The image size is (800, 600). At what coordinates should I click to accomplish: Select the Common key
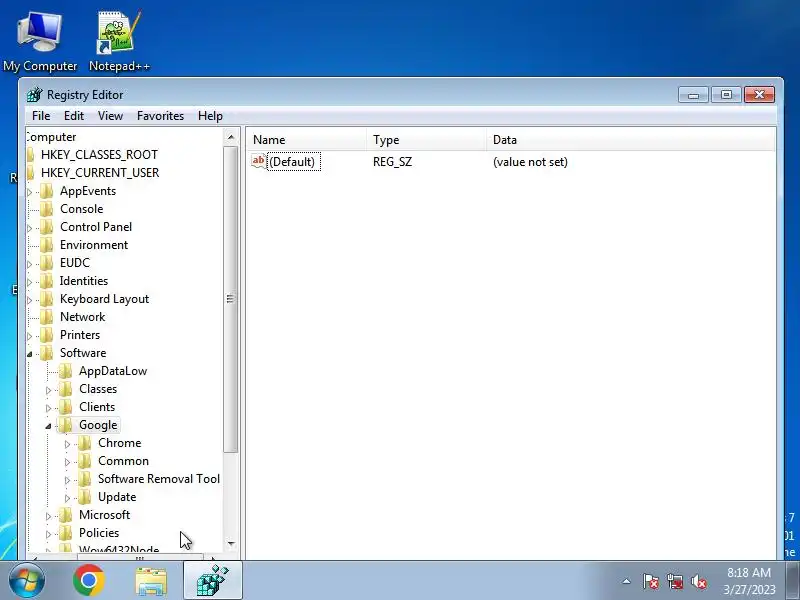click(123, 461)
